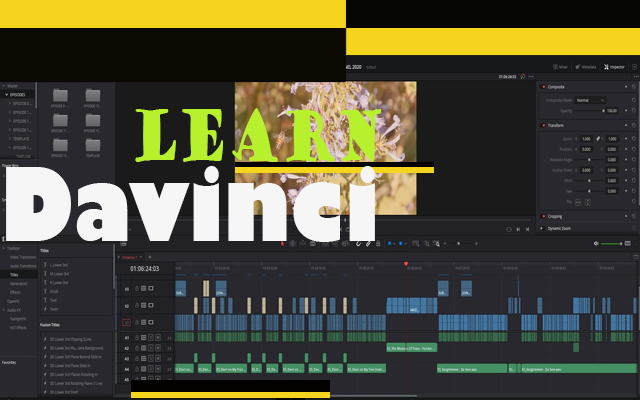The width and height of the screenshot is (640, 400).
Task: Toggle auto select on track V2
Action: pos(144,305)
